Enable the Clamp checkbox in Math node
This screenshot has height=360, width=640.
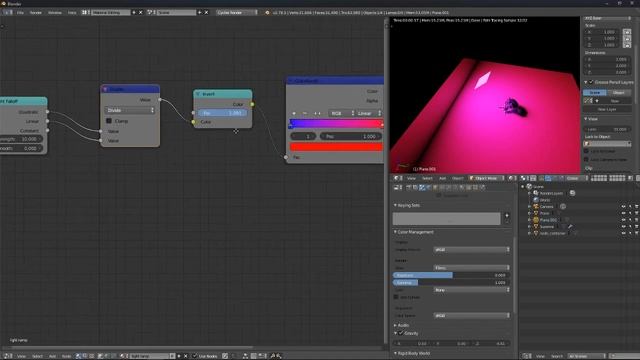[x=109, y=121]
